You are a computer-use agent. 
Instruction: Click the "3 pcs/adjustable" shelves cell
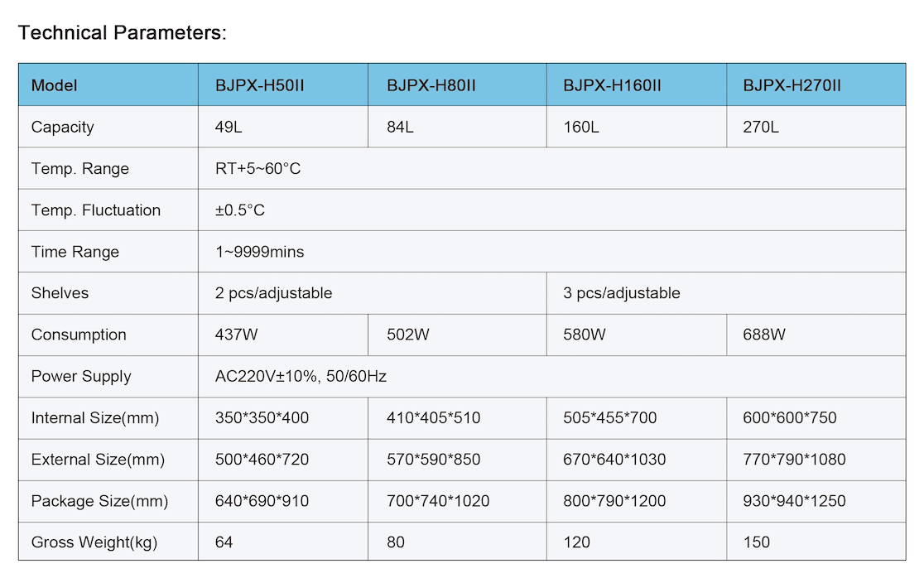(x=621, y=293)
